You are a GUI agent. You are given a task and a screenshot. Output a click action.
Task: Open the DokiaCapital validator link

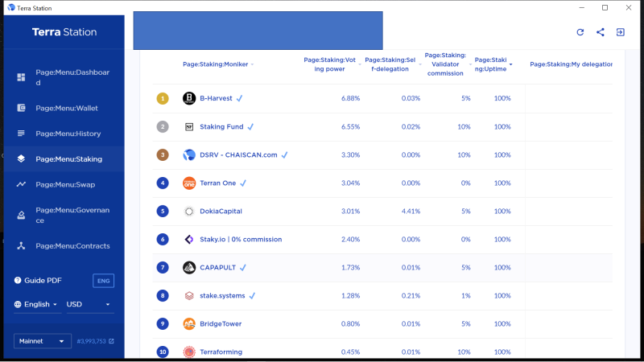coord(221,211)
